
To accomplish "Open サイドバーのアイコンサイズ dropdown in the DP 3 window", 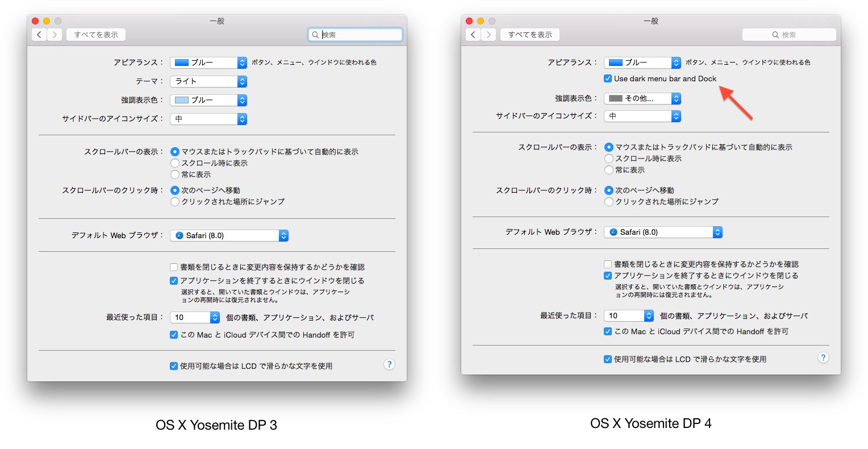I will [x=208, y=119].
